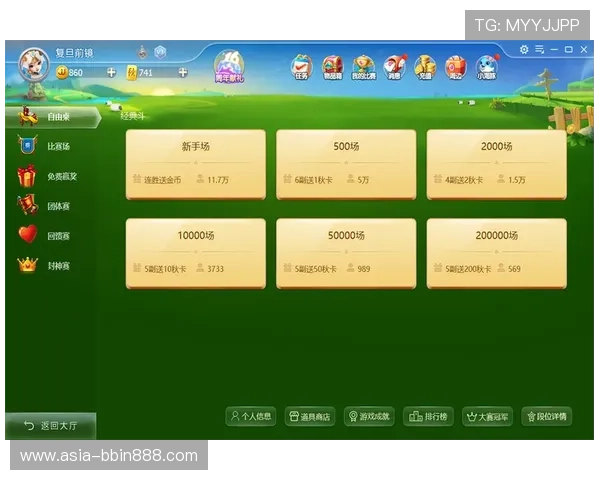Click the 返回大厅 return button
The height and width of the screenshot is (480, 600).
click(x=52, y=425)
